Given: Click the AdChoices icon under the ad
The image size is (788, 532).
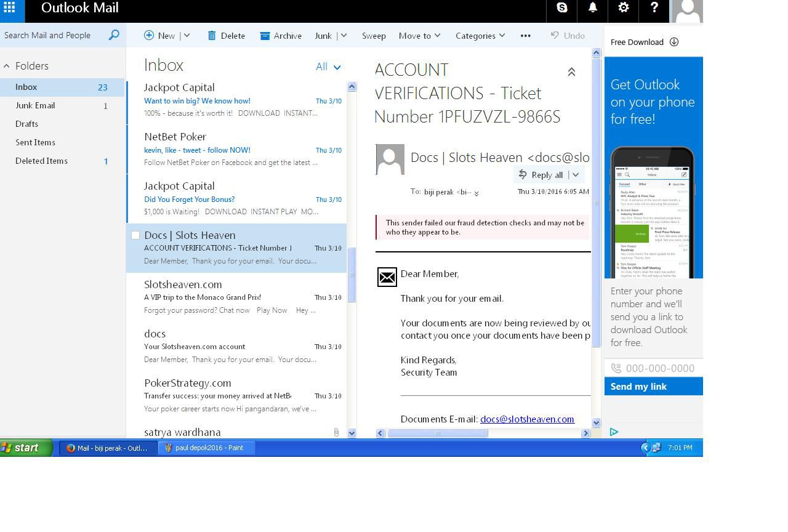Looking at the screenshot, I should pos(614,432).
